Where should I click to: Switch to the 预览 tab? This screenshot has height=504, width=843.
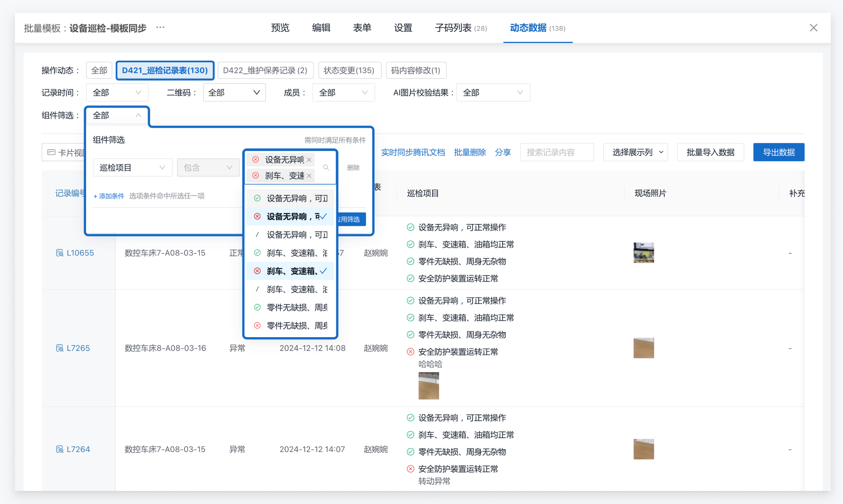[280, 28]
